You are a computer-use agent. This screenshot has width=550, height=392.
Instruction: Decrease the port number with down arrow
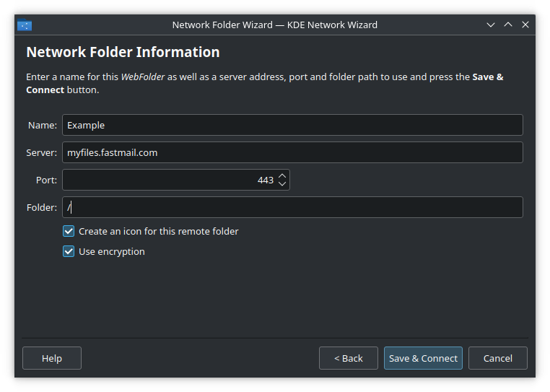pyautogui.click(x=282, y=184)
